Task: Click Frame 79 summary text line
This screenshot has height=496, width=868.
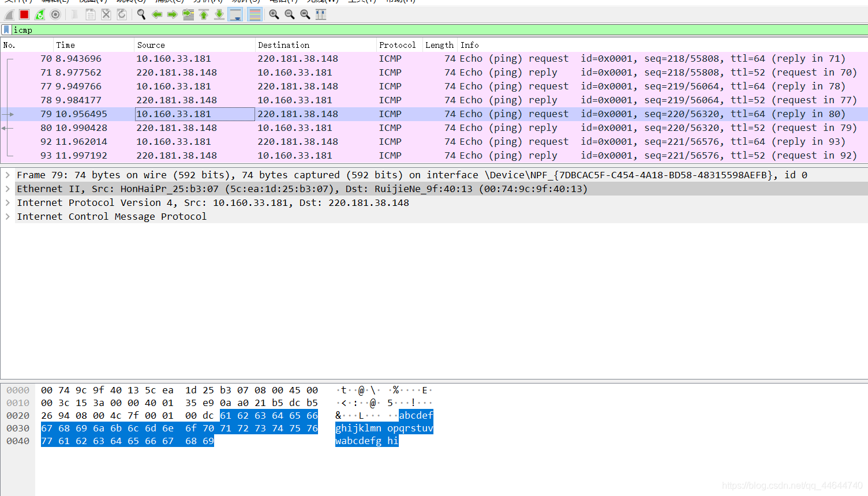Action: [412, 175]
